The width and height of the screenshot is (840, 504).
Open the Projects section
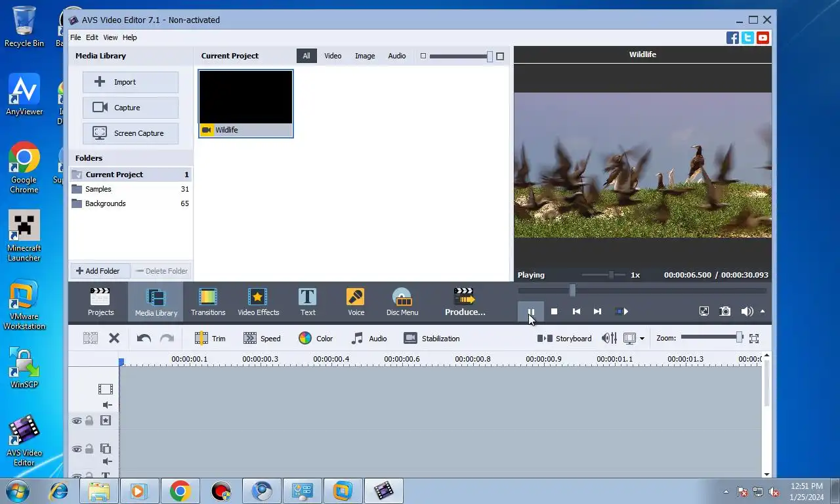100,302
